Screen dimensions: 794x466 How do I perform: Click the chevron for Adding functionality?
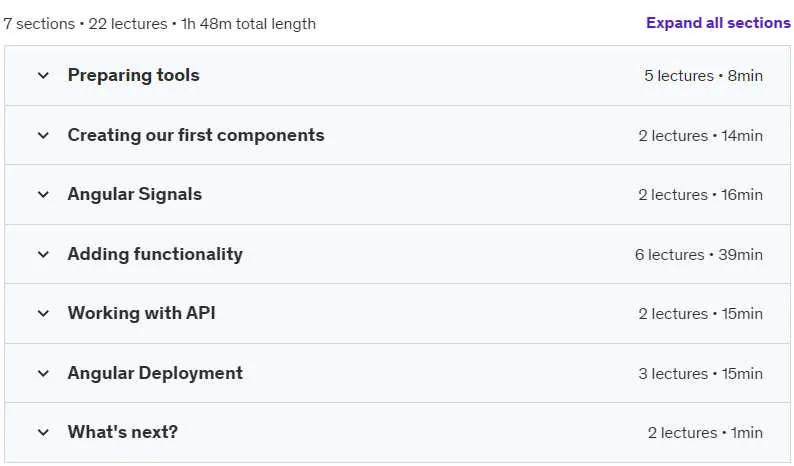pos(44,254)
